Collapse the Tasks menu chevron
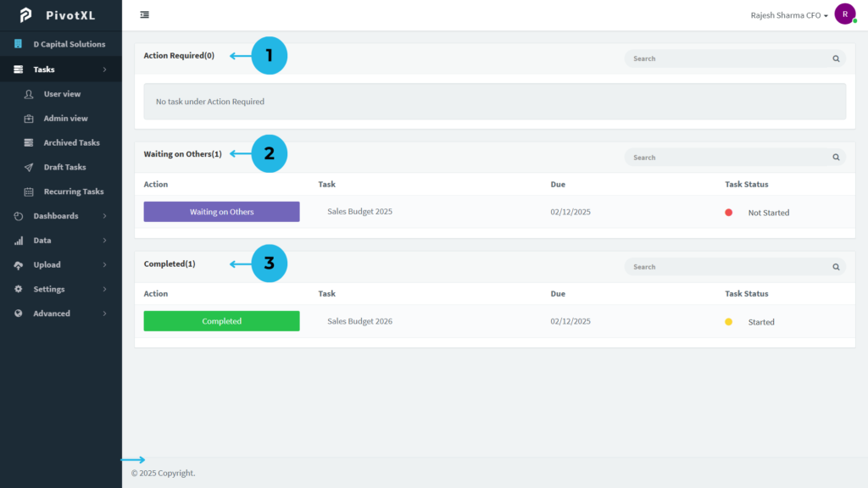868x488 pixels. (x=104, y=69)
